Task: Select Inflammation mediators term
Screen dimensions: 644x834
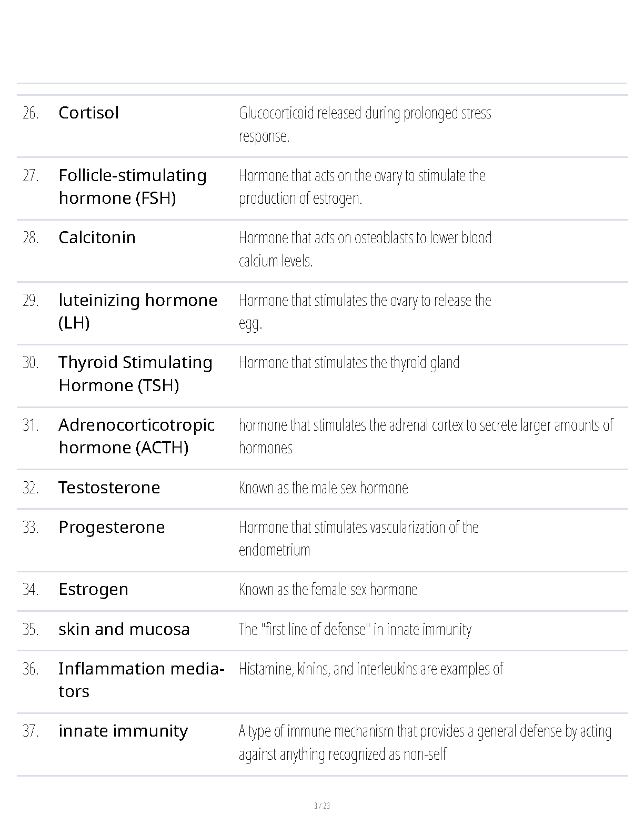Action: [x=142, y=680]
